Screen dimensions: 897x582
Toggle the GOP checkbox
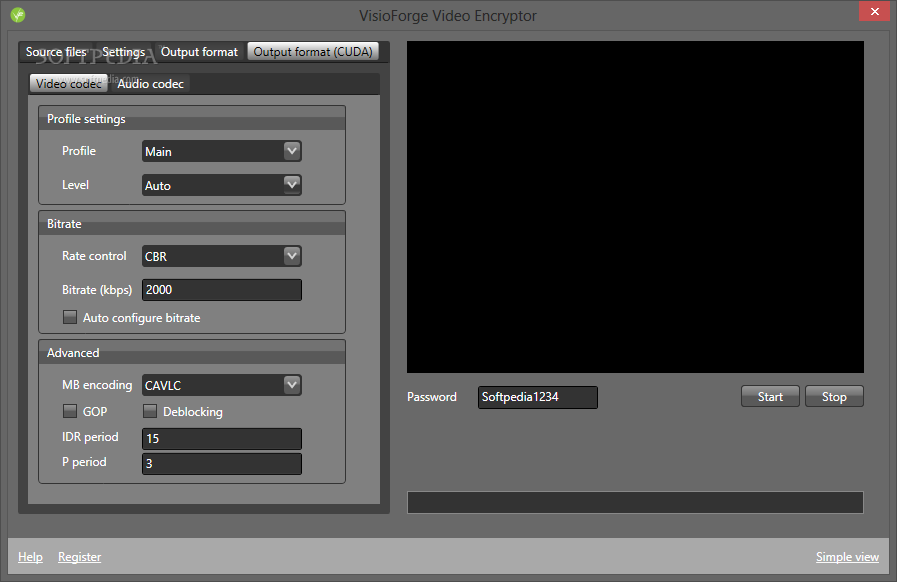click(70, 411)
